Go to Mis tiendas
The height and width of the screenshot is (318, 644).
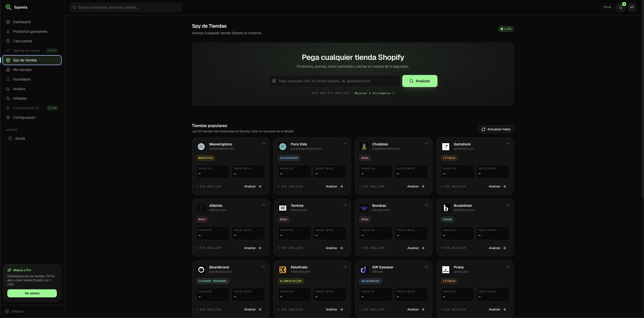click(32, 70)
